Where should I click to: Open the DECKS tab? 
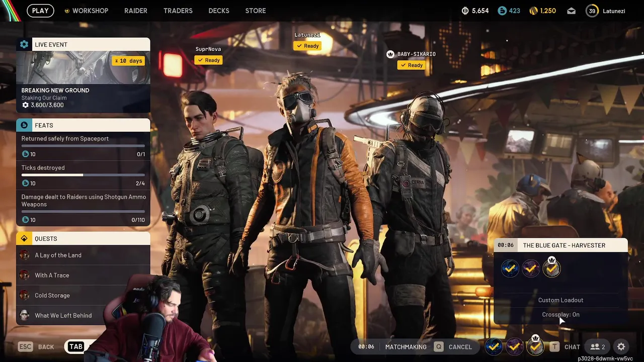pyautogui.click(x=219, y=11)
